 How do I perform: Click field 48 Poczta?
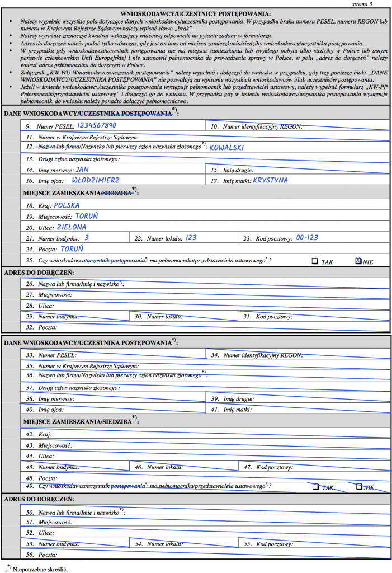point(205,477)
